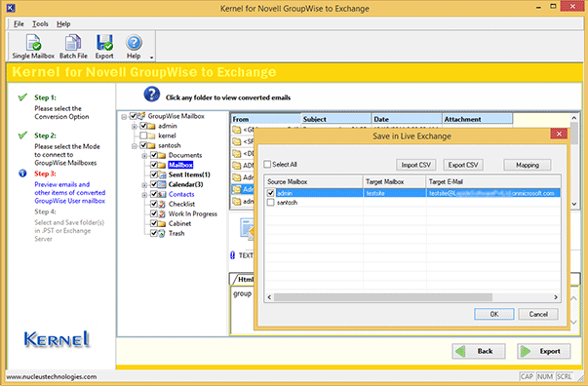Click Cancel in Save dialog
588x386 pixels.
coord(538,314)
